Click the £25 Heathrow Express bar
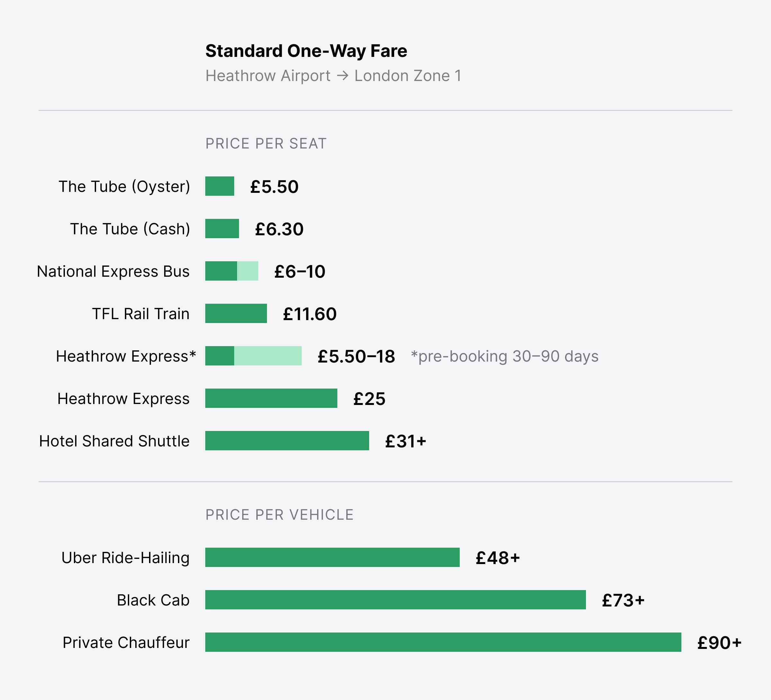Image resolution: width=771 pixels, height=700 pixels. click(271, 399)
